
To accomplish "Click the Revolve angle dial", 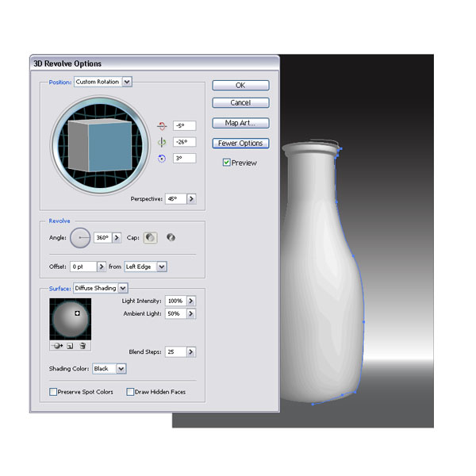I will tap(80, 238).
